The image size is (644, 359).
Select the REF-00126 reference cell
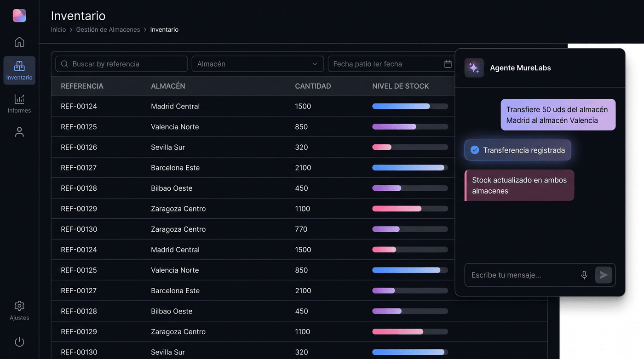pyautogui.click(x=79, y=147)
